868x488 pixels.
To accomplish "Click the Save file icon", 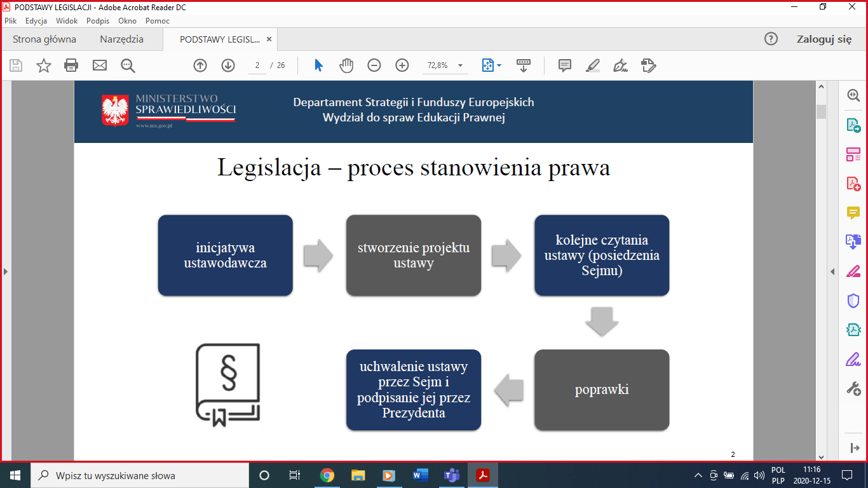I will point(16,65).
